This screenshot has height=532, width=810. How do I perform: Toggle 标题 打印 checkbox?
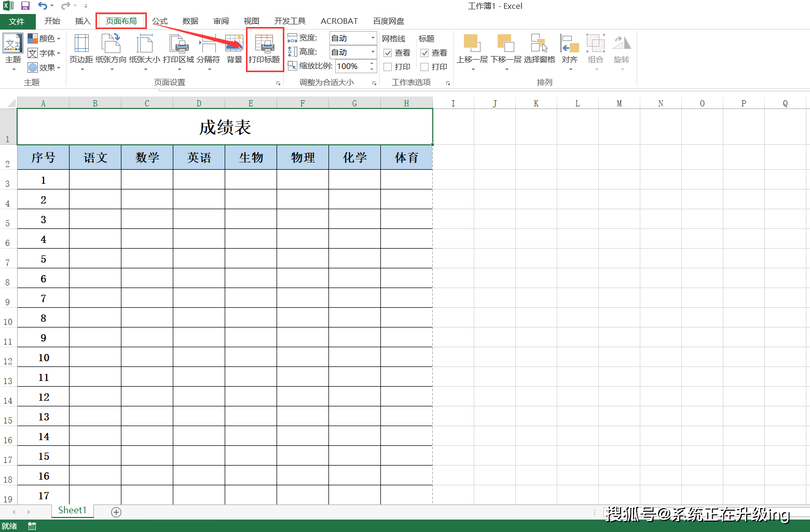424,67
